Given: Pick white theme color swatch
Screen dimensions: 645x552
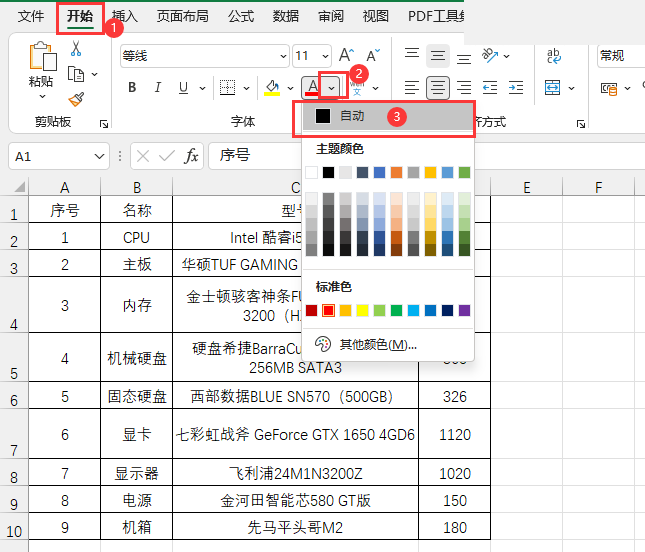Looking at the screenshot, I should [x=311, y=172].
